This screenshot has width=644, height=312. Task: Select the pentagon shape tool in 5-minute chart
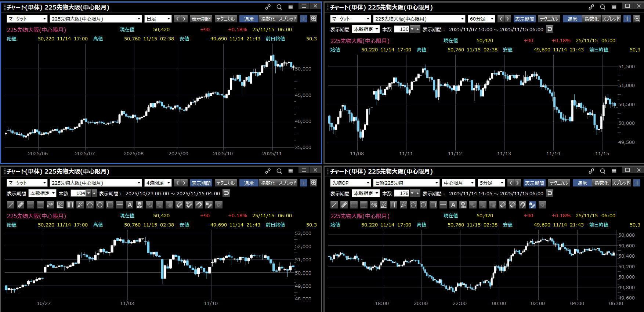coord(413,205)
